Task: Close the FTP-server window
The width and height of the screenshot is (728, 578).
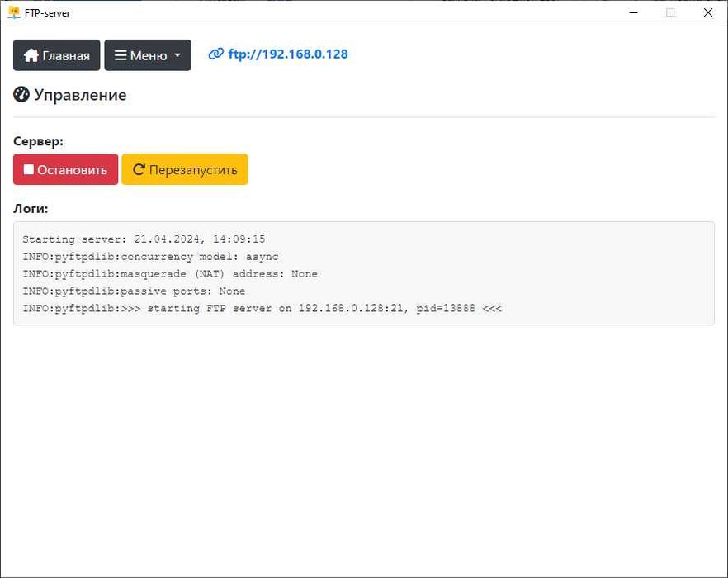Action: (x=708, y=12)
